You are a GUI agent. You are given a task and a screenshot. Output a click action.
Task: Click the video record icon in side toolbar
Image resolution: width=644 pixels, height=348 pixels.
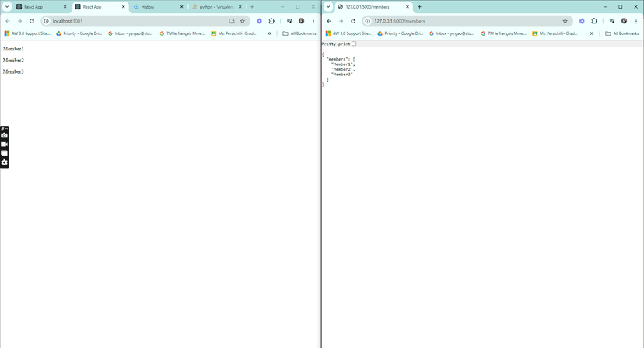(x=4, y=144)
